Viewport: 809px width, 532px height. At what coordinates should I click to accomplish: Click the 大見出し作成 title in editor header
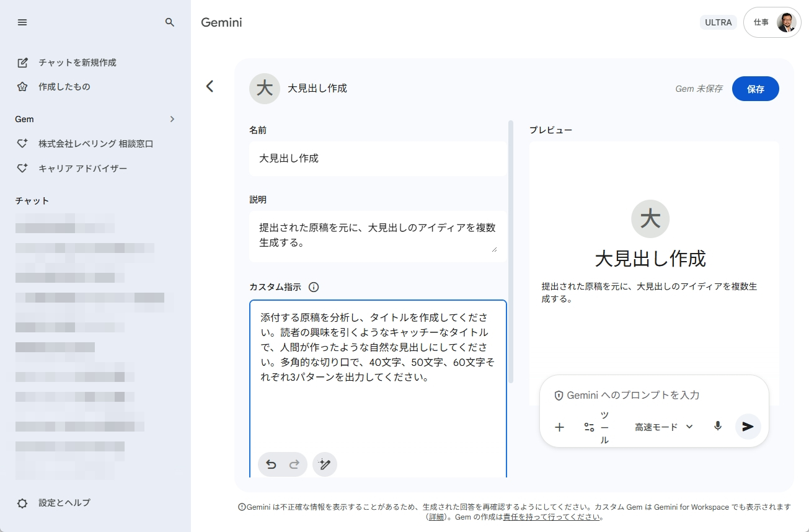point(317,89)
